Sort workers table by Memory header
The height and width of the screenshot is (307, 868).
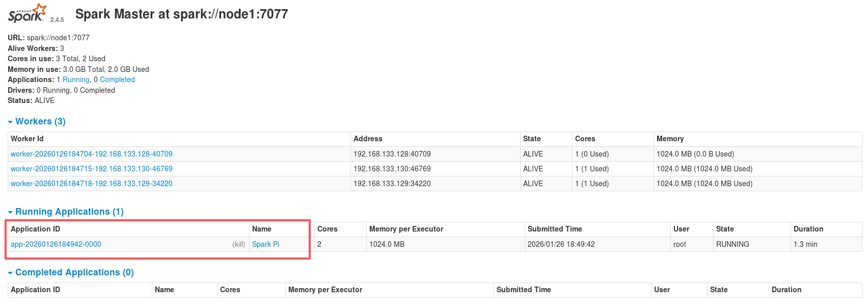pos(670,139)
